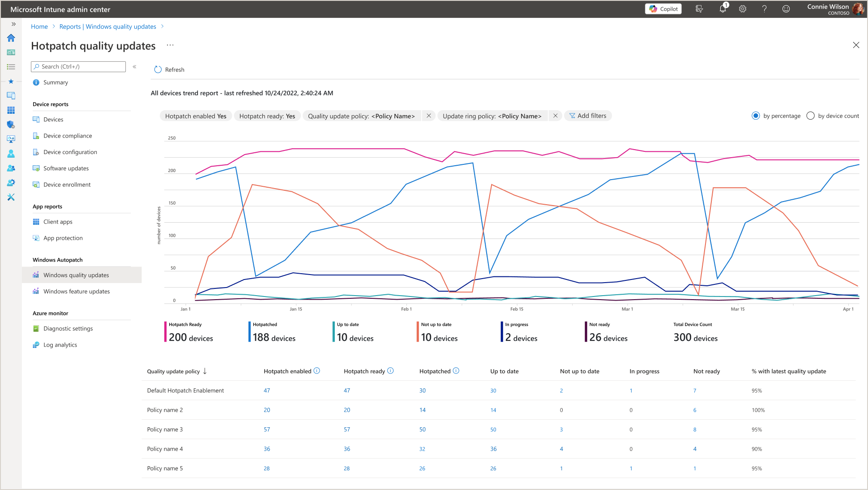Open Hotpatch enabled count for Policy name 3
Image resolution: width=868 pixels, height=490 pixels.
266,429
